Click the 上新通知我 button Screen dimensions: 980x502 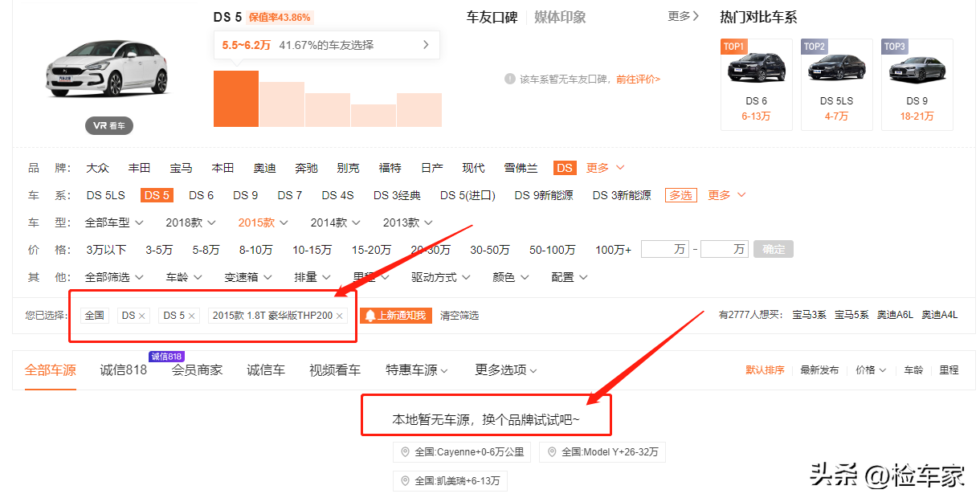tap(395, 316)
